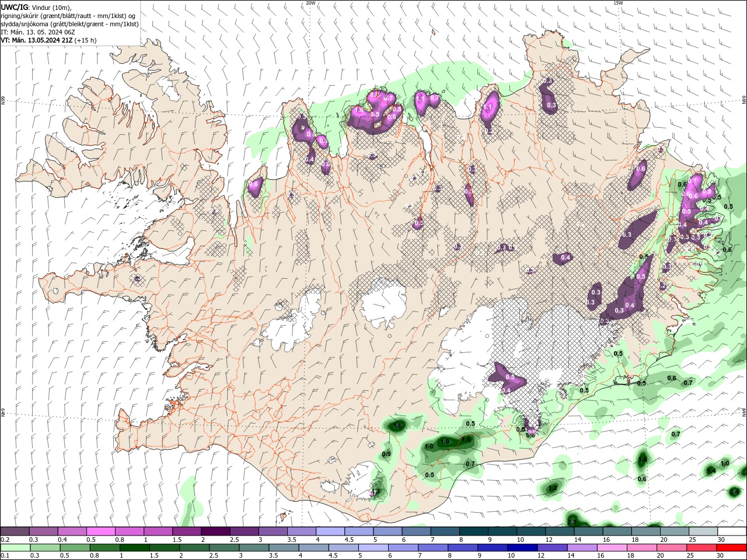Click the darkest purple snow-scale swatch at 2
747x560 pixels.
215,531
